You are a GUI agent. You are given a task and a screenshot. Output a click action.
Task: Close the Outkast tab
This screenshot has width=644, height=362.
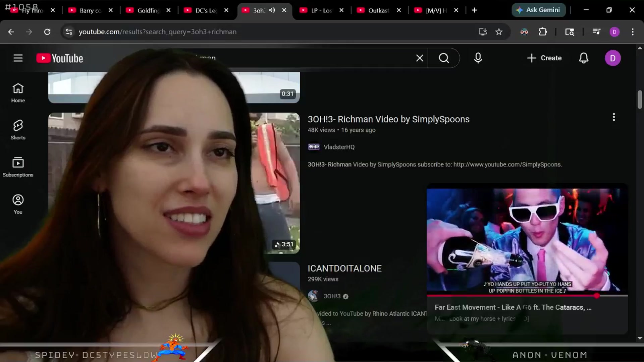399,10
